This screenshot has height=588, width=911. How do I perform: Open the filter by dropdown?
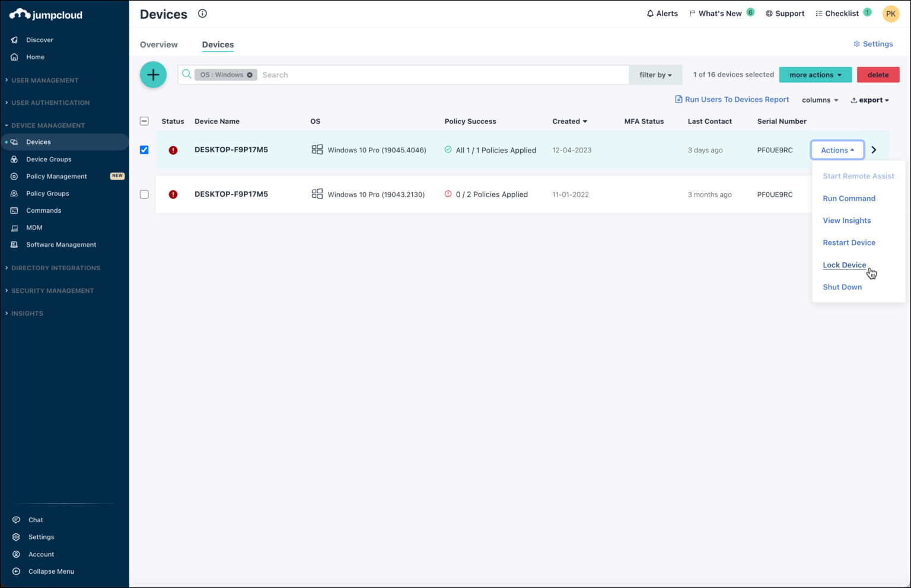(655, 75)
